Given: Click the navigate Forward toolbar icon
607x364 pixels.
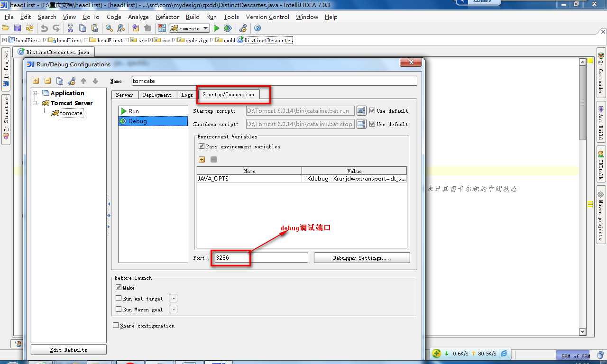Looking at the screenshot, I should click(147, 28).
